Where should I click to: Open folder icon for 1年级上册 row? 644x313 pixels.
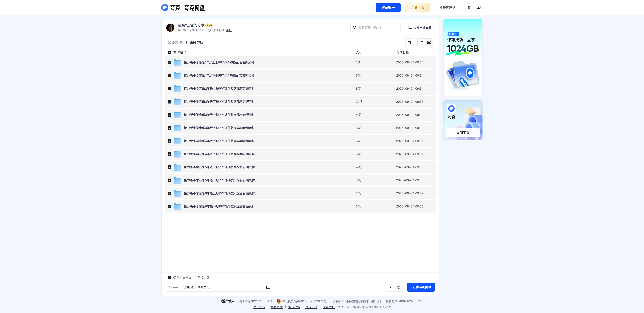click(x=177, y=62)
